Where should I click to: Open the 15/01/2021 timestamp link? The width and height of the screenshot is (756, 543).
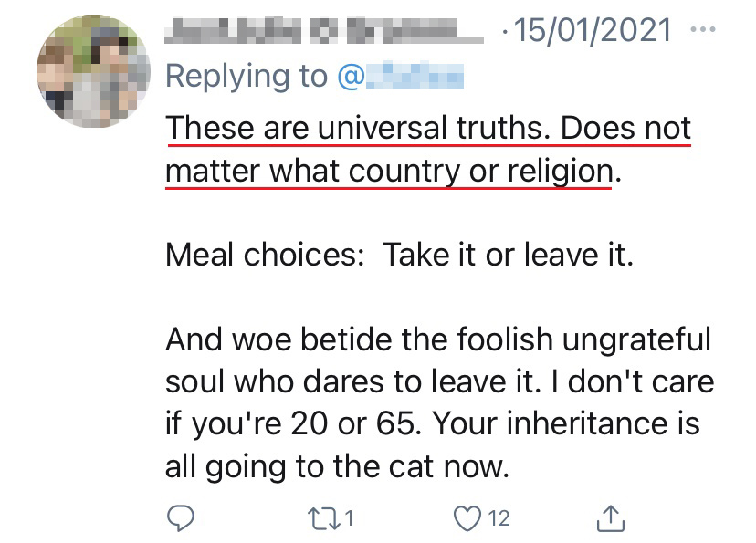point(592,31)
